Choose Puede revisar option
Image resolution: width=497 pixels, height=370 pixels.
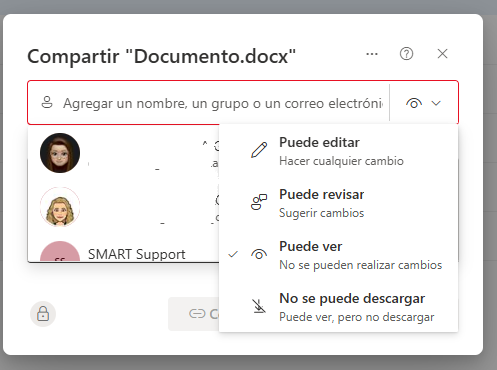(x=338, y=203)
